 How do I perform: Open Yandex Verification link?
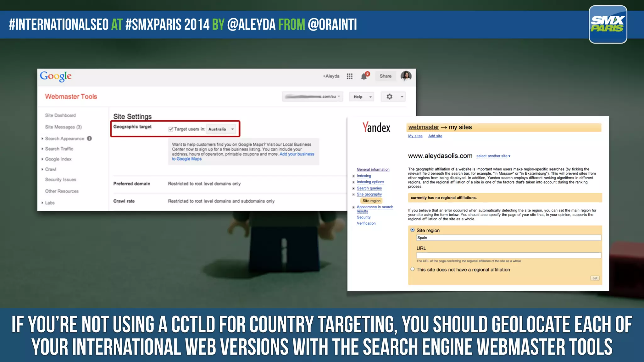(366, 223)
